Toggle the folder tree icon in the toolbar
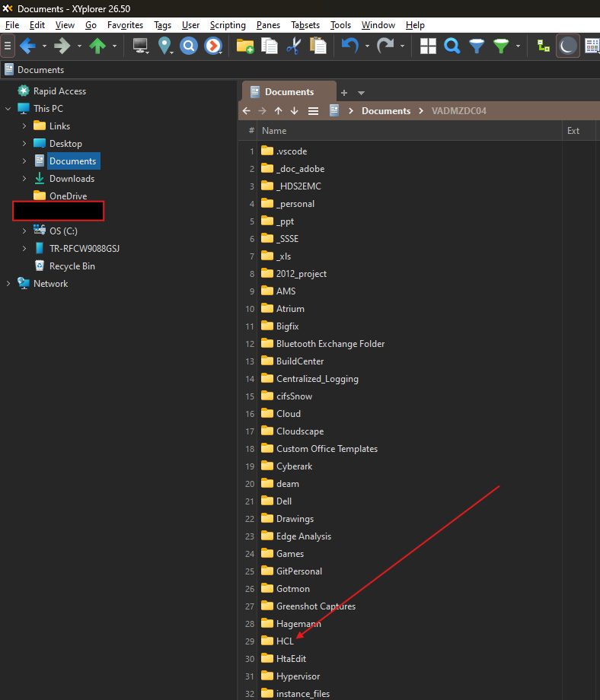 543,46
